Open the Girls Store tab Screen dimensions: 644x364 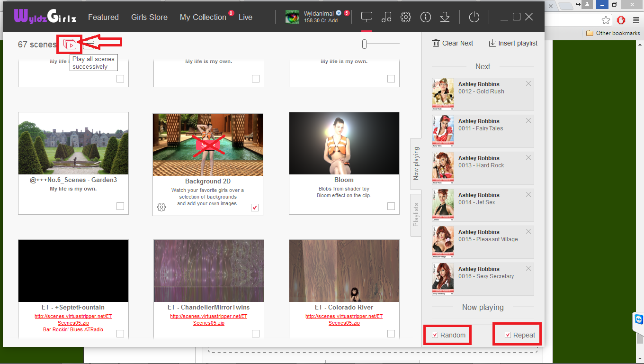[149, 17]
